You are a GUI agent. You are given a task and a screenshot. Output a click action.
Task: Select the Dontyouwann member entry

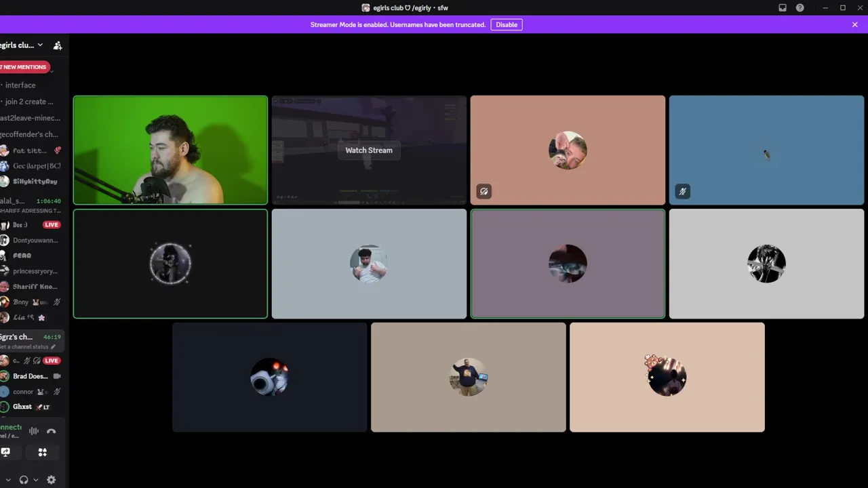pyautogui.click(x=32, y=240)
